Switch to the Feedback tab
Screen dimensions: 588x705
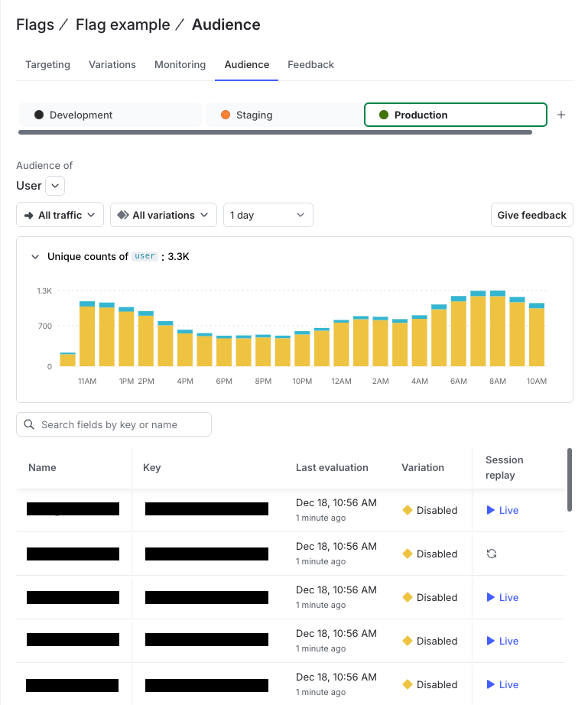310,64
